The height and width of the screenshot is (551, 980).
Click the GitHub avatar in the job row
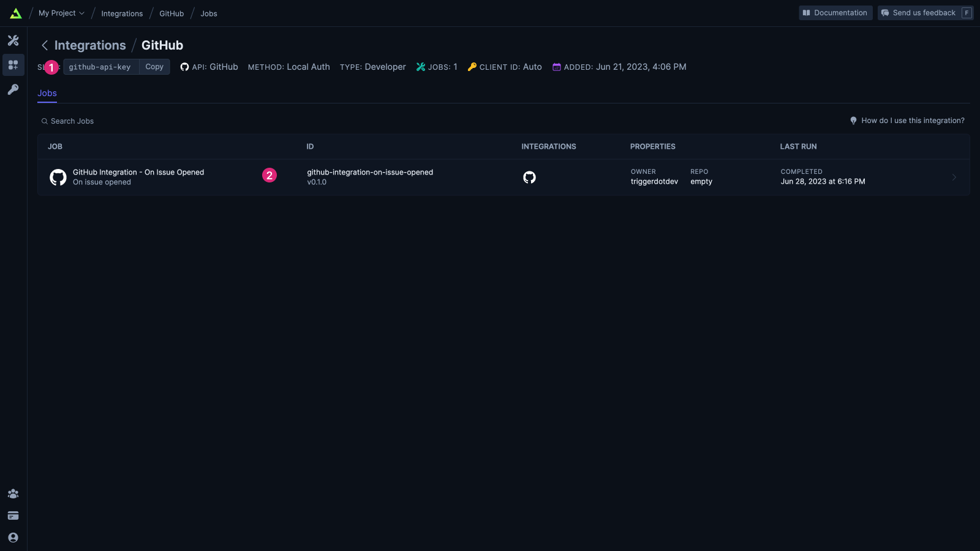pyautogui.click(x=58, y=178)
